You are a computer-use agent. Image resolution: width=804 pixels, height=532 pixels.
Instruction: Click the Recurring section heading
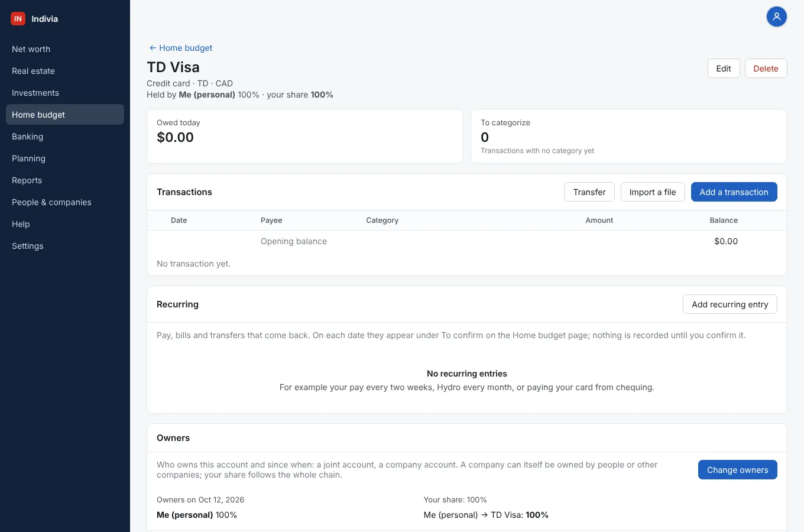tap(177, 304)
